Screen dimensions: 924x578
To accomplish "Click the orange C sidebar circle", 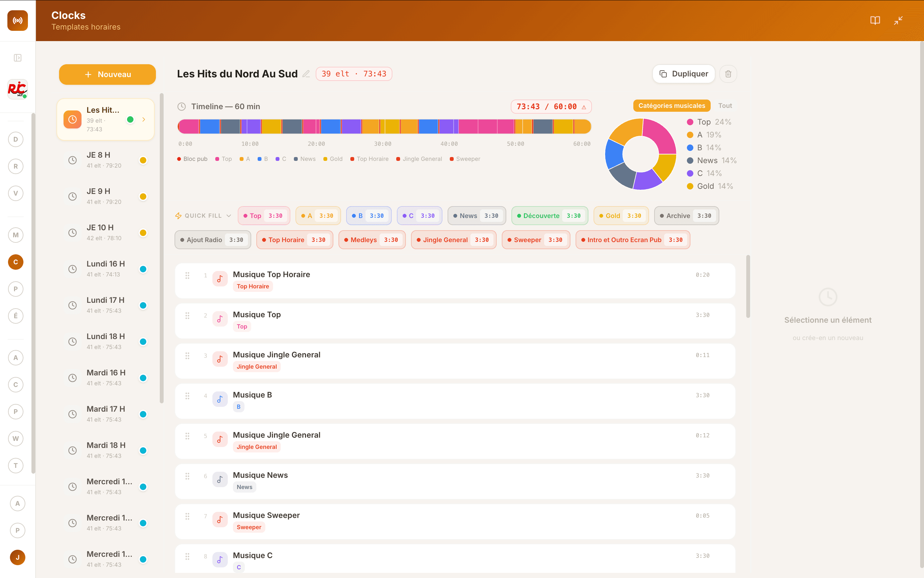I will 16,262.
